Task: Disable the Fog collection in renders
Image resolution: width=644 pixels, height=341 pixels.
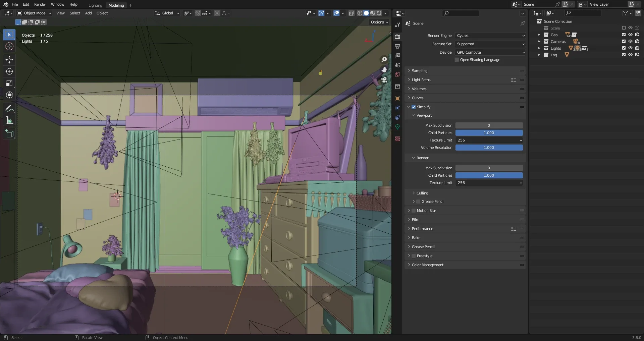Action: pyautogui.click(x=637, y=55)
